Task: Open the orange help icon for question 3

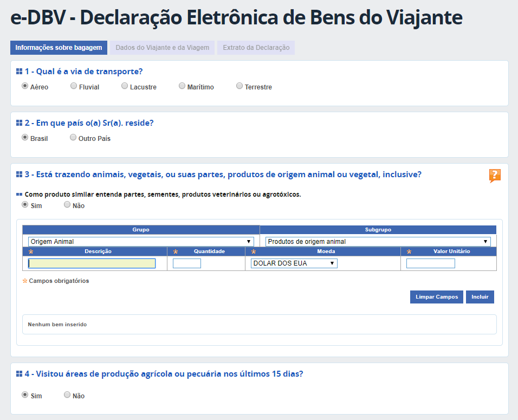Action: pyautogui.click(x=495, y=176)
